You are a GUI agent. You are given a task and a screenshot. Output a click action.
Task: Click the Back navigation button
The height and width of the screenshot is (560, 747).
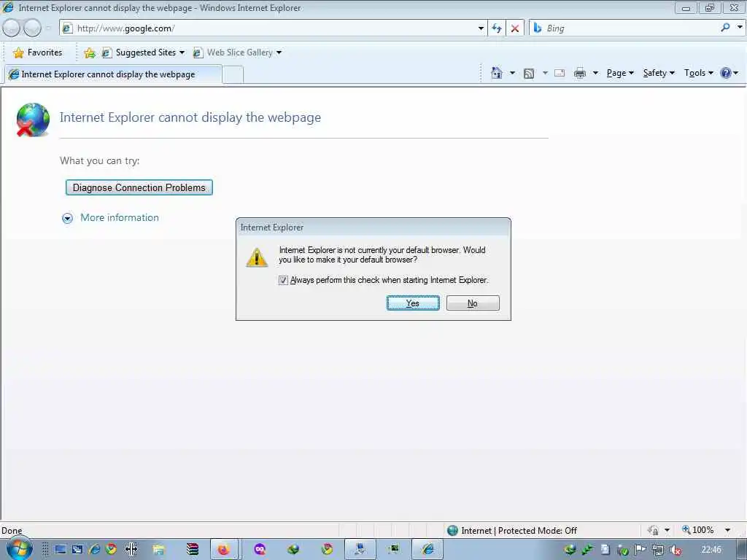click(x=11, y=28)
